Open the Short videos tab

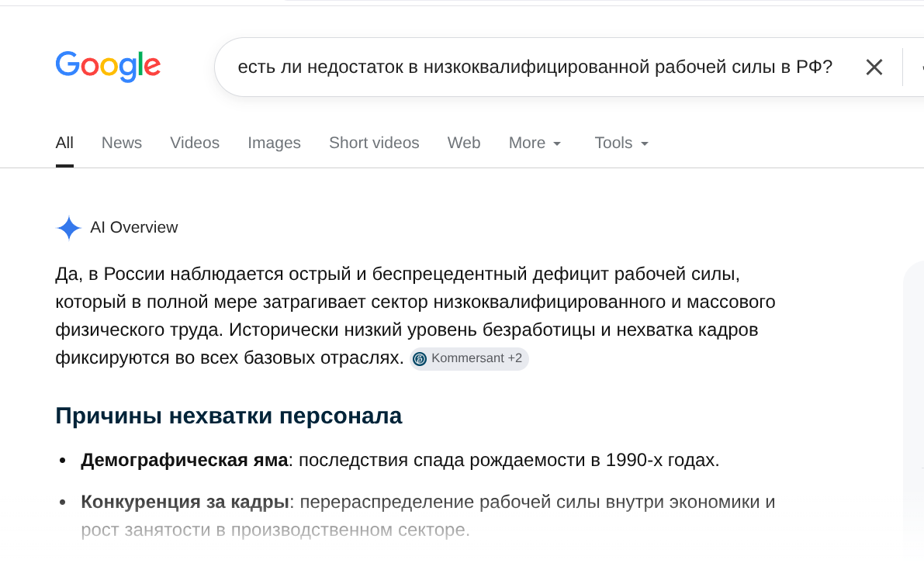pos(374,143)
